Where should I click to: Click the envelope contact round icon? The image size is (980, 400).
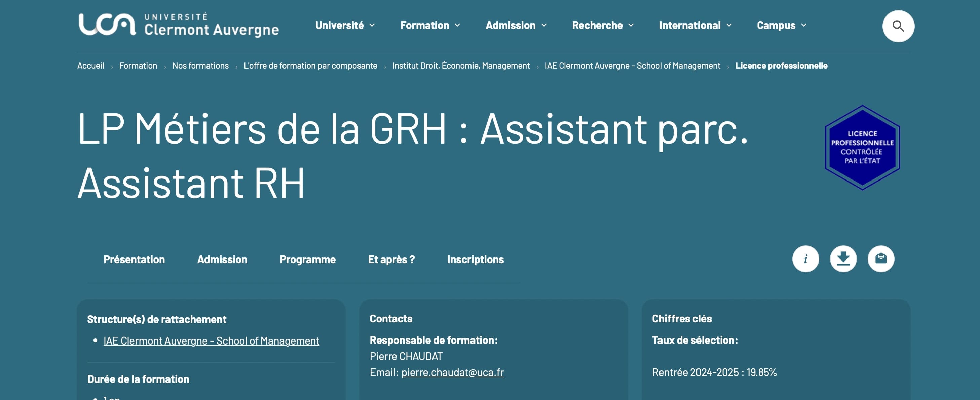point(881,259)
